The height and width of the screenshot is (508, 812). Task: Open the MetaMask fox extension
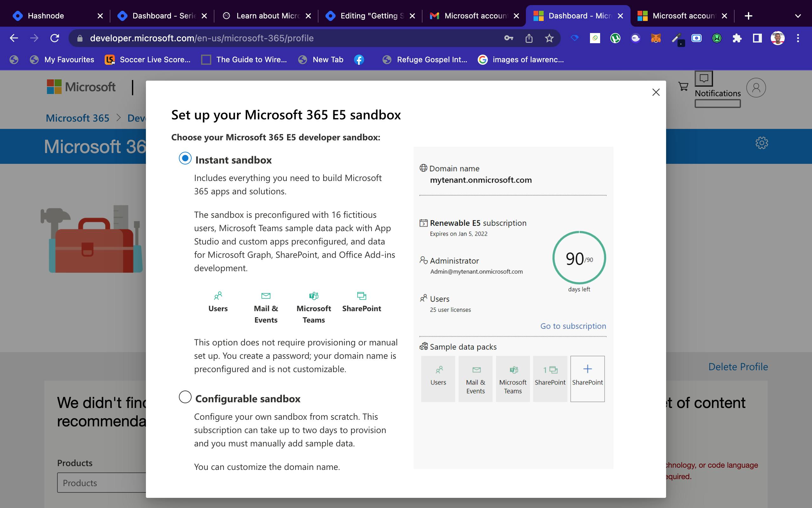656,38
